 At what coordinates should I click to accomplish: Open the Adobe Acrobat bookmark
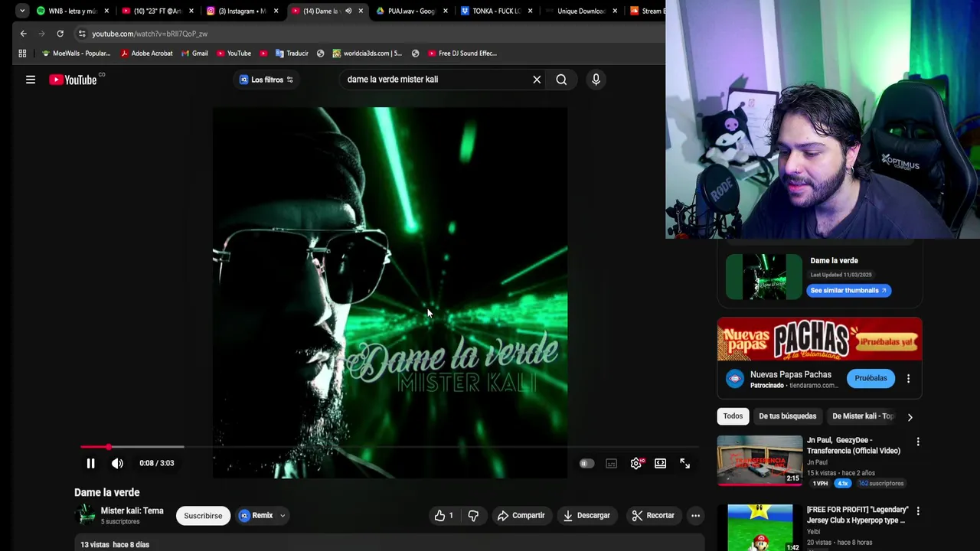click(146, 54)
